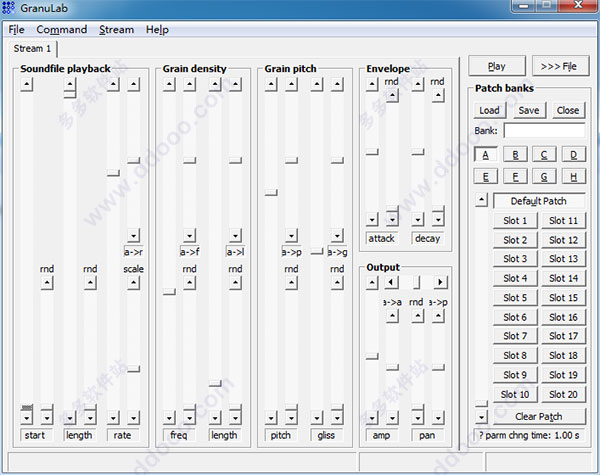
Task: Open the Command menu
Action: (62, 29)
